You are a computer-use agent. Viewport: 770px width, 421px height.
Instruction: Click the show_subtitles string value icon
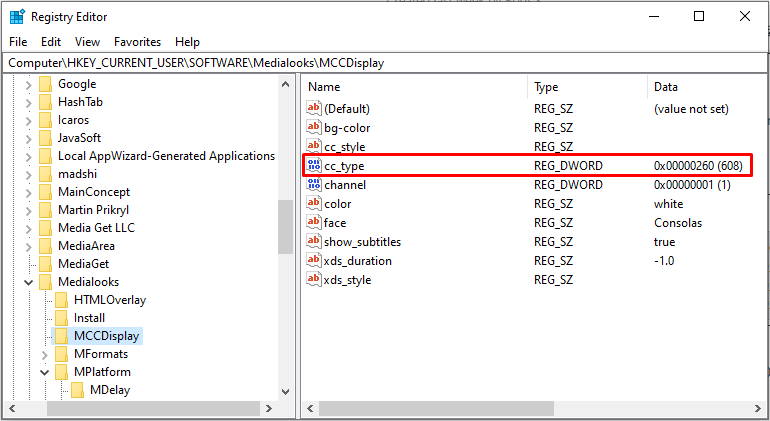pyautogui.click(x=313, y=241)
